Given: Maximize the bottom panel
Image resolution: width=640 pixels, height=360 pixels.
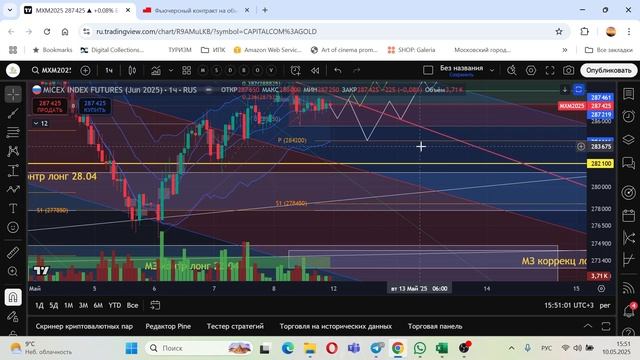Looking at the screenshot, I should 606,326.
